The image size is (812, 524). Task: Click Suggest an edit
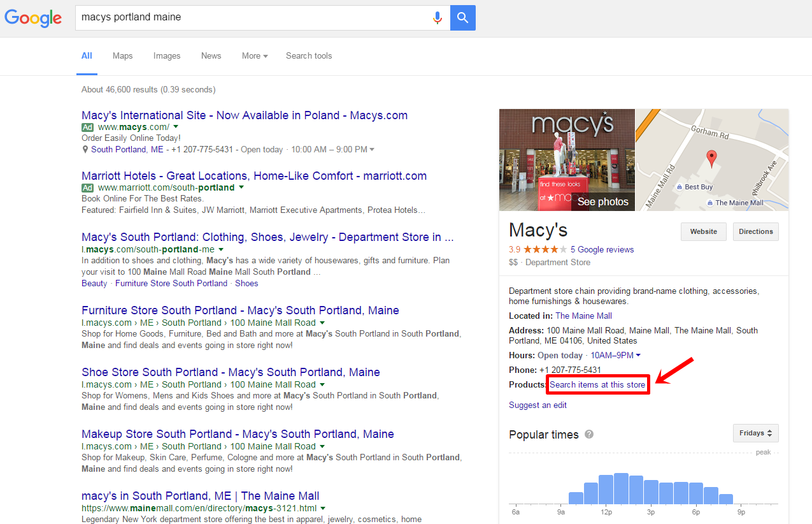[538, 405]
